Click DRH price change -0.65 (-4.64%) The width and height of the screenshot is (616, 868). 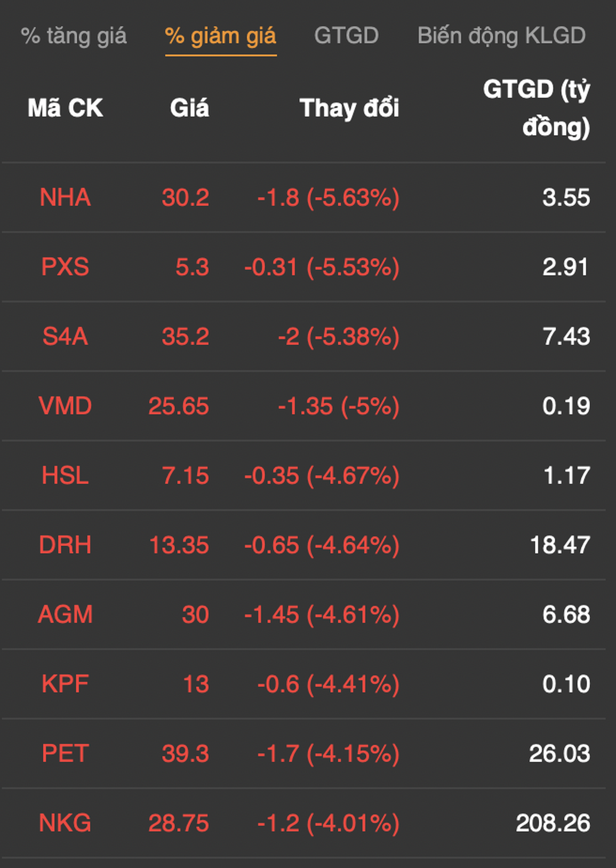point(322,545)
